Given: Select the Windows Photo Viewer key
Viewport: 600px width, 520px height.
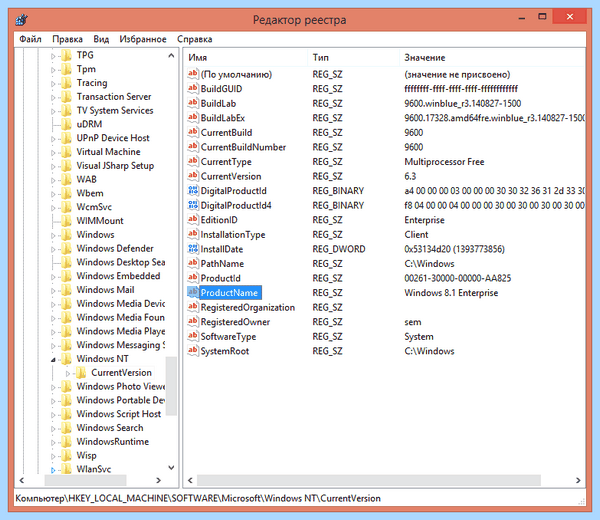Looking at the screenshot, I should pos(121,386).
